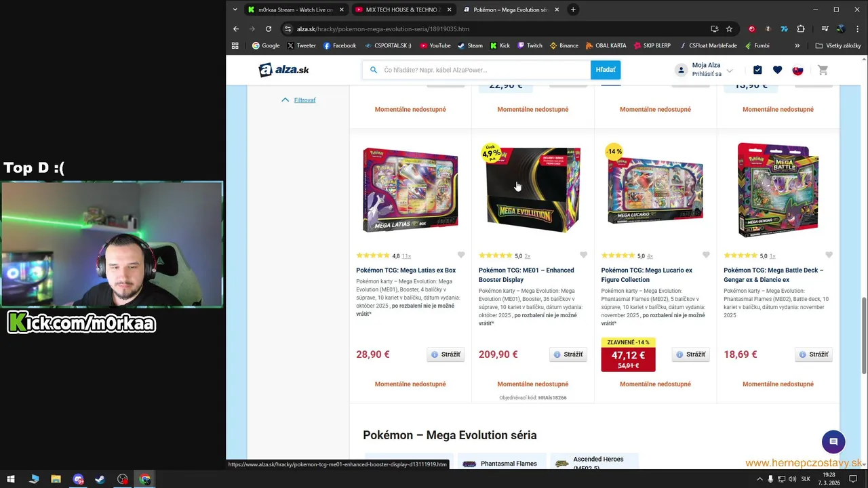Viewport: 868px width, 488px height.
Task: Open the Binance bookmark
Action: (x=564, y=45)
